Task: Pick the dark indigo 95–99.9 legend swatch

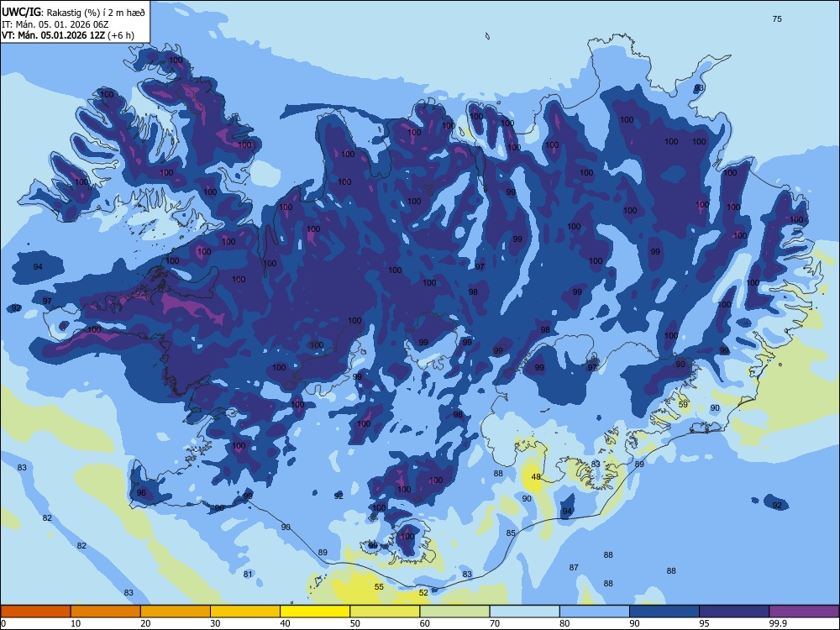Action: coord(734,612)
